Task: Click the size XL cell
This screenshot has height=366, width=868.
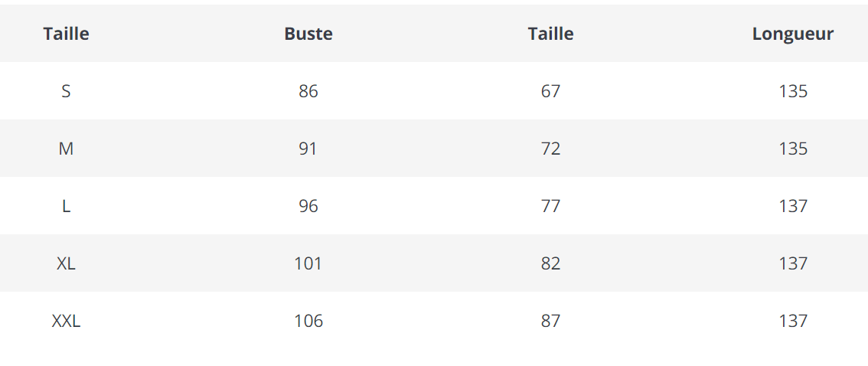Action: coord(66,263)
